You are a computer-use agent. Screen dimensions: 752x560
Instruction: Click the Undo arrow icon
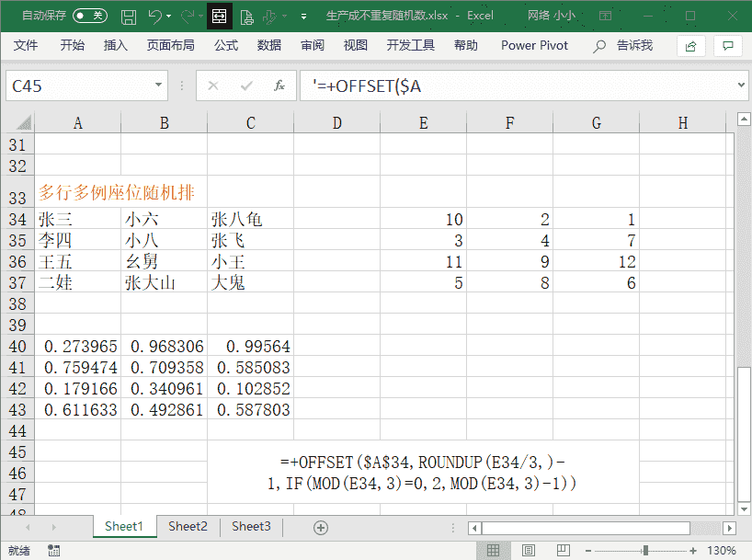155,17
